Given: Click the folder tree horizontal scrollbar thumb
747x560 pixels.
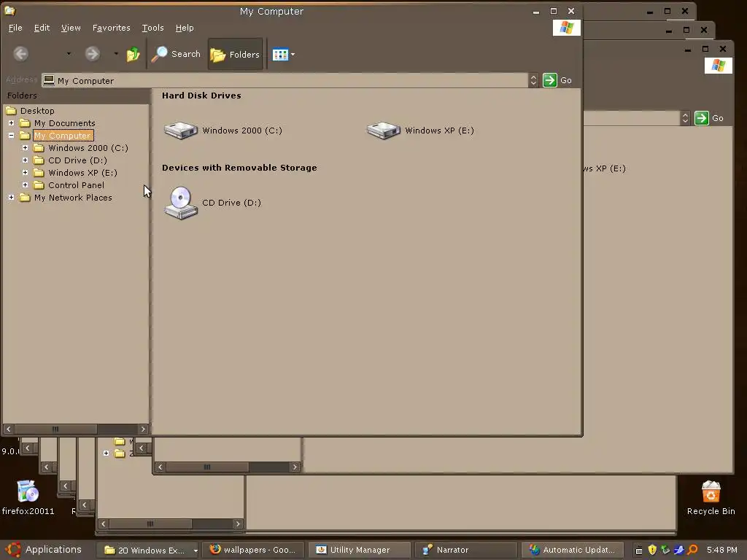Looking at the screenshot, I should click(55, 429).
